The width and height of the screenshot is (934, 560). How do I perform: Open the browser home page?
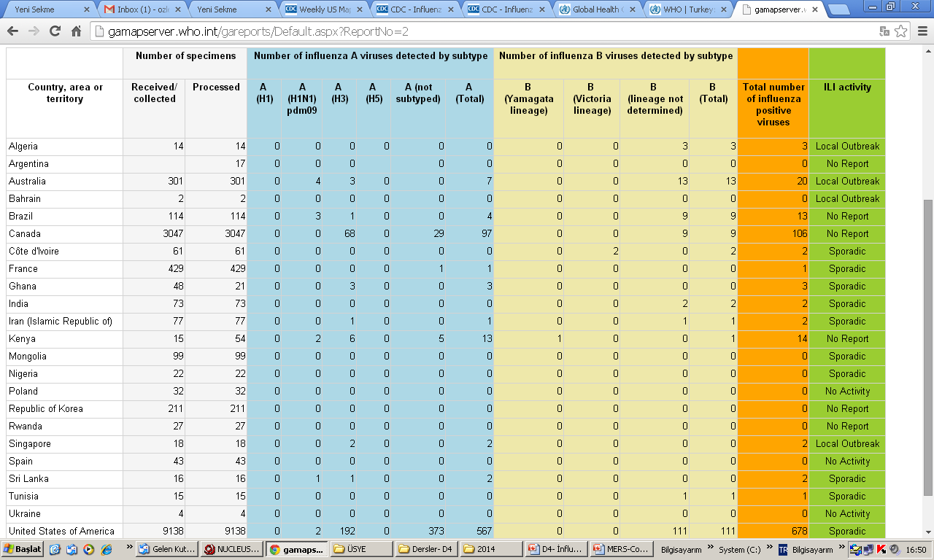(76, 31)
